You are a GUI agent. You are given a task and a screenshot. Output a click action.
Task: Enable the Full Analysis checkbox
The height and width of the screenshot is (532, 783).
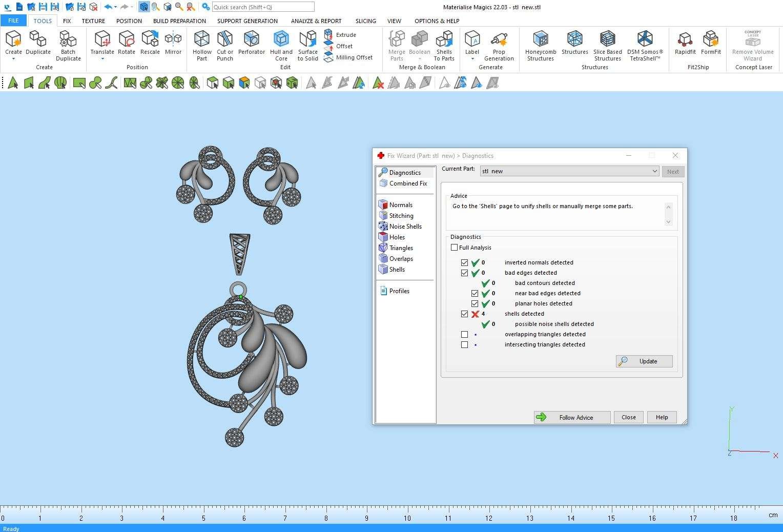[x=455, y=248]
